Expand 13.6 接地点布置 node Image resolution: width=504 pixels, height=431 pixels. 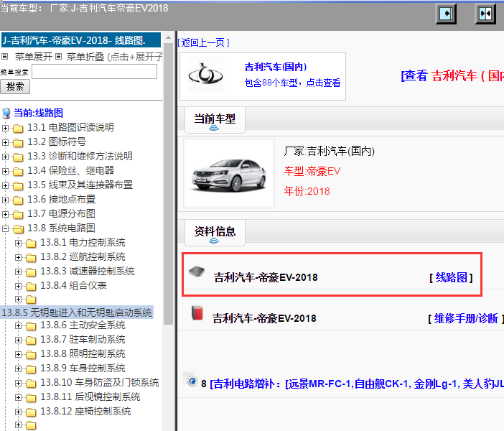(x=5, y=200)
